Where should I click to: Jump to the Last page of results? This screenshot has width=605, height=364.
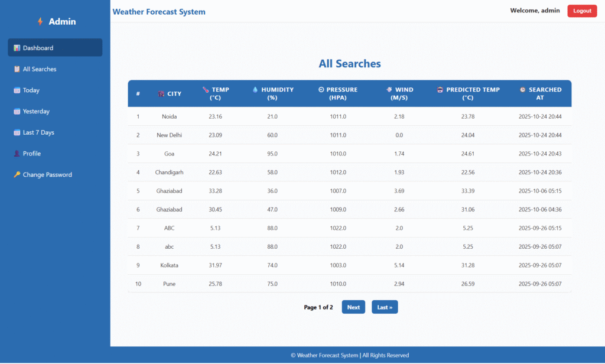(x=385, y=307)
